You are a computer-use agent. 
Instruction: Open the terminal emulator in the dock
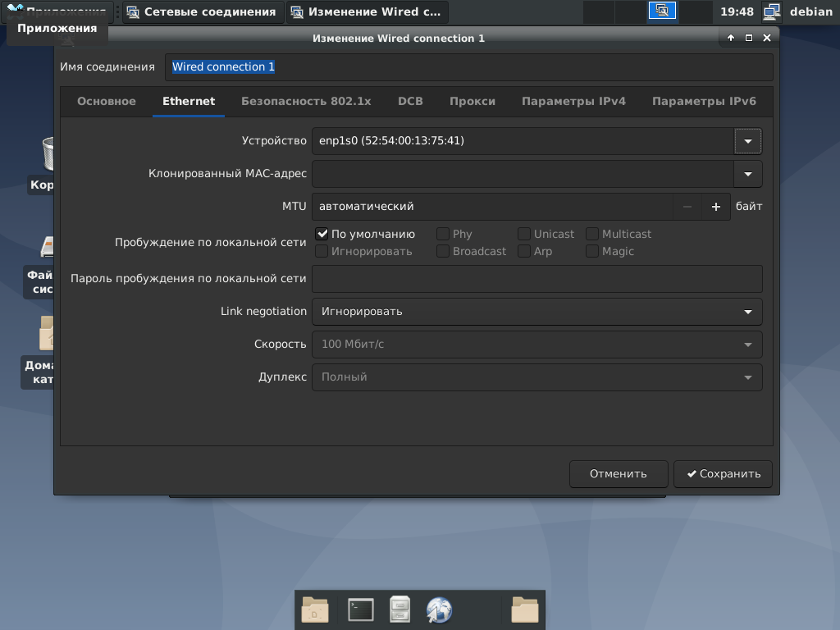360,609
